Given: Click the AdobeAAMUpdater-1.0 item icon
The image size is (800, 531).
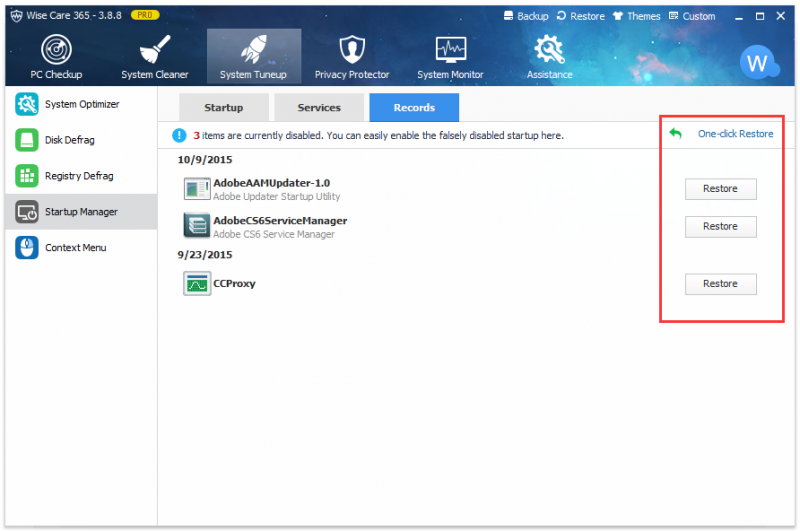Looking at the screenshot, I should (x=197, y=189).
